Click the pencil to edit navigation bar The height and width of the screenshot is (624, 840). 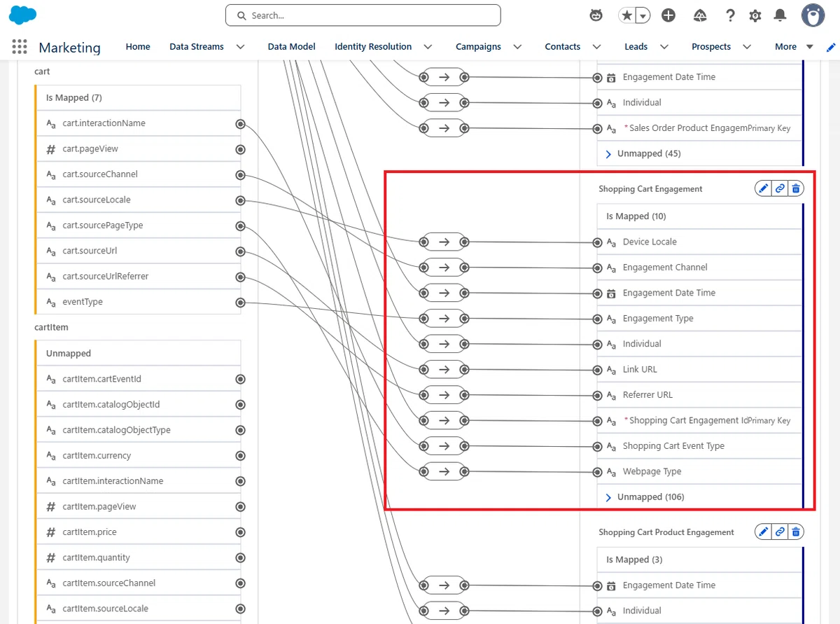(831, 47)
